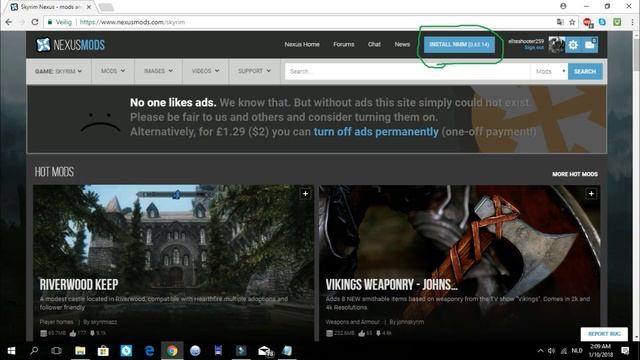
Task: Click the INSTALL NMM button
Action: (459, 44)
